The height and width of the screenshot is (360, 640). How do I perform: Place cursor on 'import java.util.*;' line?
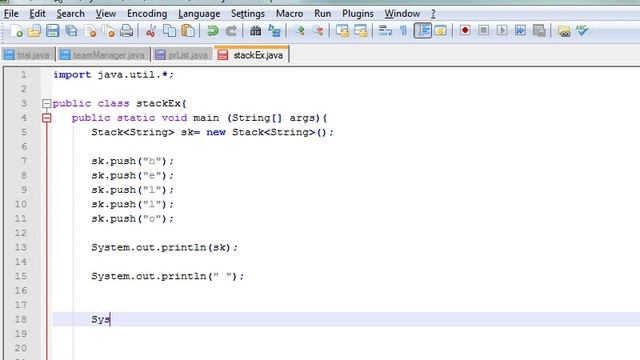(x=113, y=75)
